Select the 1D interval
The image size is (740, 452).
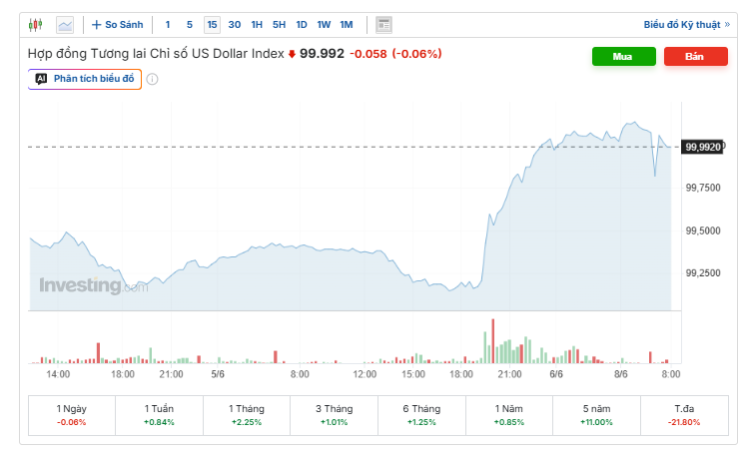(302, 25)
